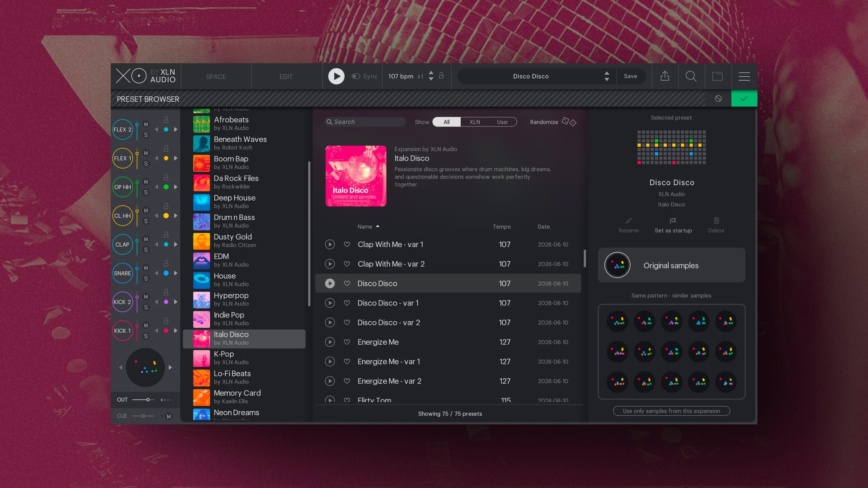The width and height of the screenshot is (868, 488).
Task: Open the hamburger main menu
Action: 744,76
